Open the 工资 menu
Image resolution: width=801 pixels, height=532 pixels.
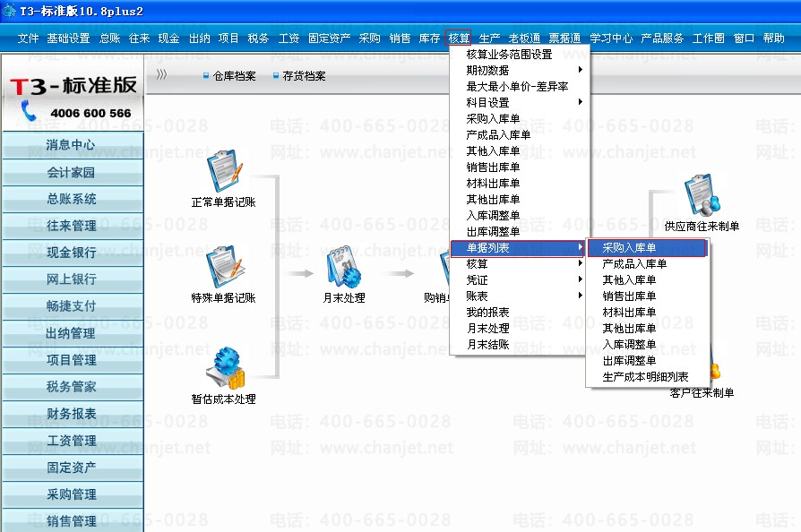[x=289, y=39]
